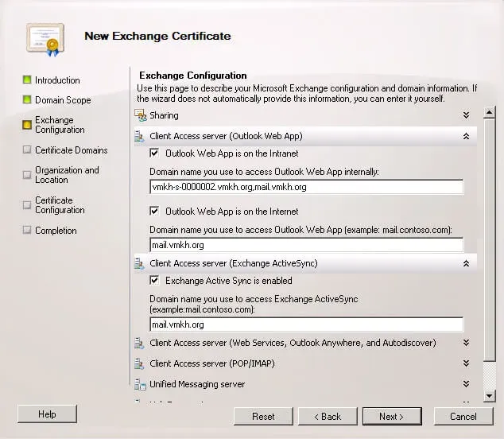Select the Certificate Configuration step label
504x439 pixels.
pos(60,205)
